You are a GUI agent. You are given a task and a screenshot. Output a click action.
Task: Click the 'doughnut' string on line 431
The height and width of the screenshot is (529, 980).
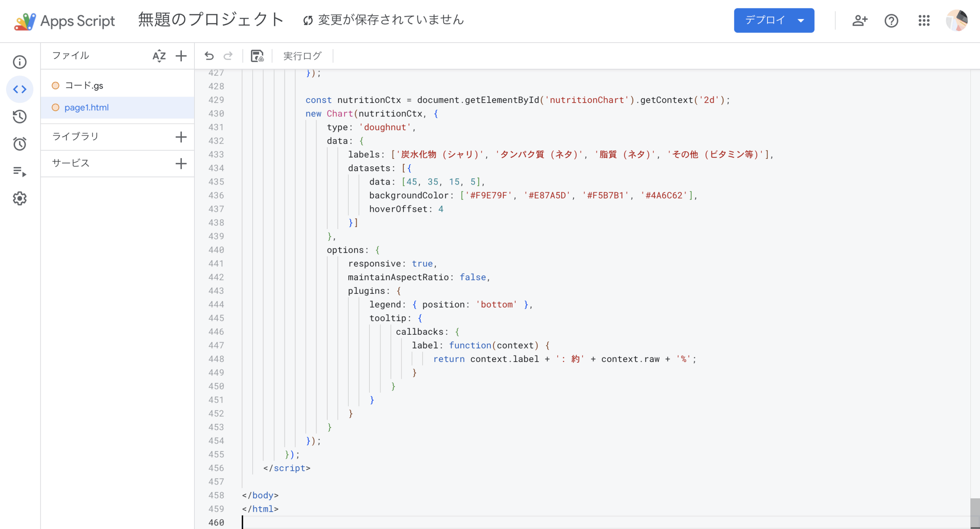(x=385, y=127)
